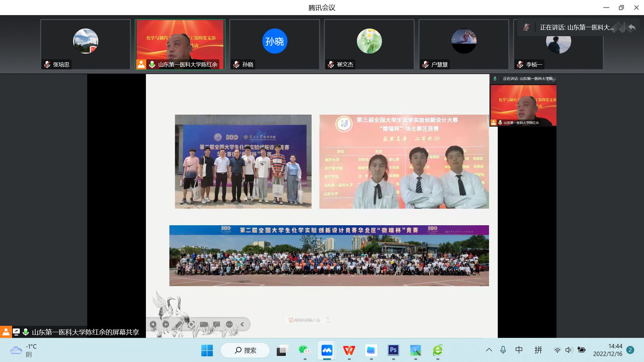The width and height of the screenshot is (644, 362).
Task: Go to previous slide in presentation toolbar
Action: pos(153,324)
